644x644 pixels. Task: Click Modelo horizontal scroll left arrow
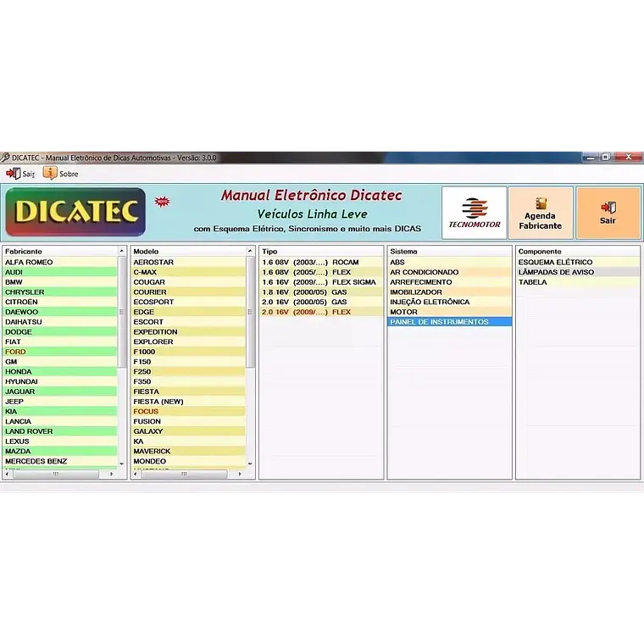pos(135,474)
